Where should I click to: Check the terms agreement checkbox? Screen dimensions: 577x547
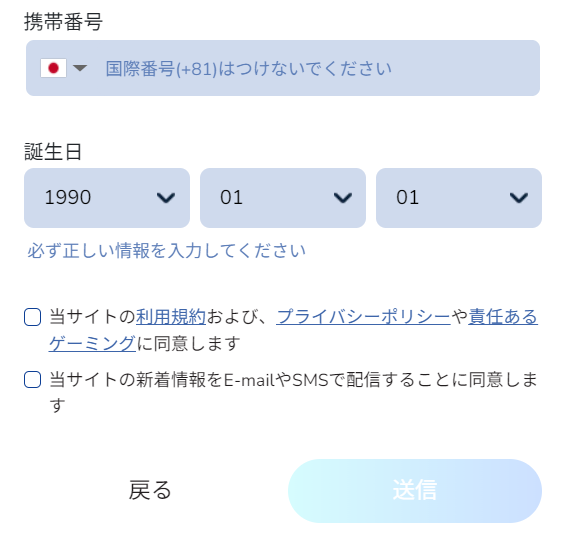pos(32,317)
